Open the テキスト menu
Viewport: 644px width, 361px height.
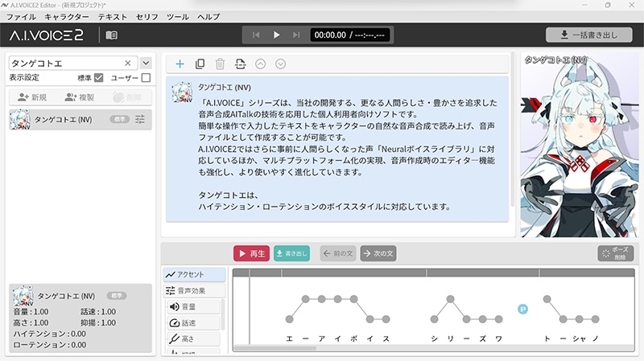tap(112, 17)
